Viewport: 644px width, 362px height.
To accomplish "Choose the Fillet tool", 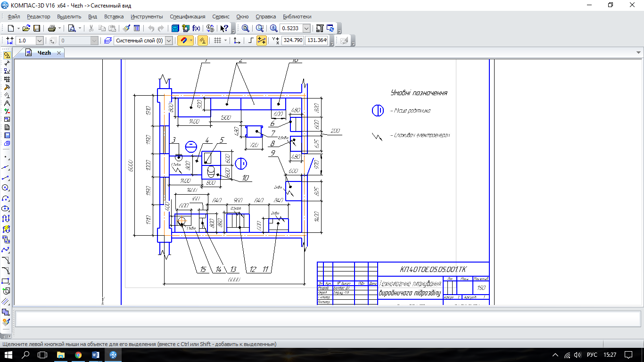I will tap(6, 271).
